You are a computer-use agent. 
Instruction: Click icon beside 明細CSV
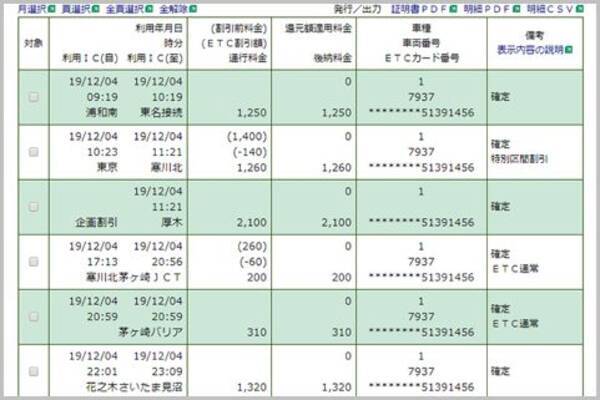[579, 8]
